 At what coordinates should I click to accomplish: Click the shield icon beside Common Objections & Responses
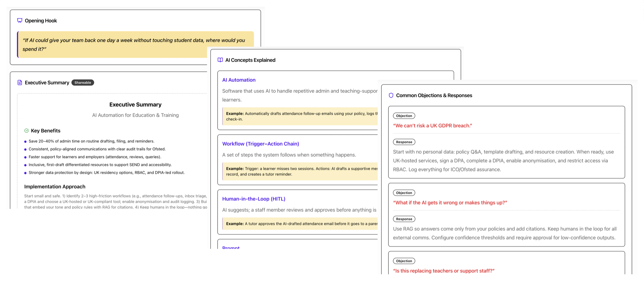(391, 95)
